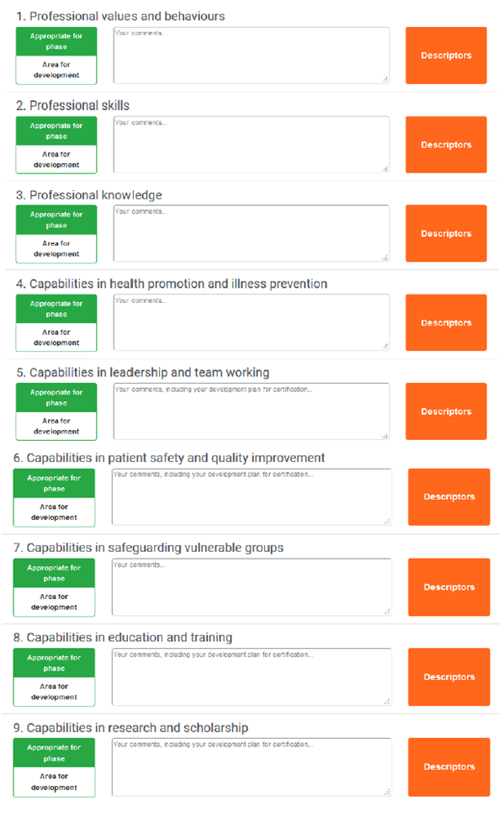Open Descriptors for leadership and team working
Viewport: 504px width, 817px height.
pyautogui.click(x=446, y=411)
